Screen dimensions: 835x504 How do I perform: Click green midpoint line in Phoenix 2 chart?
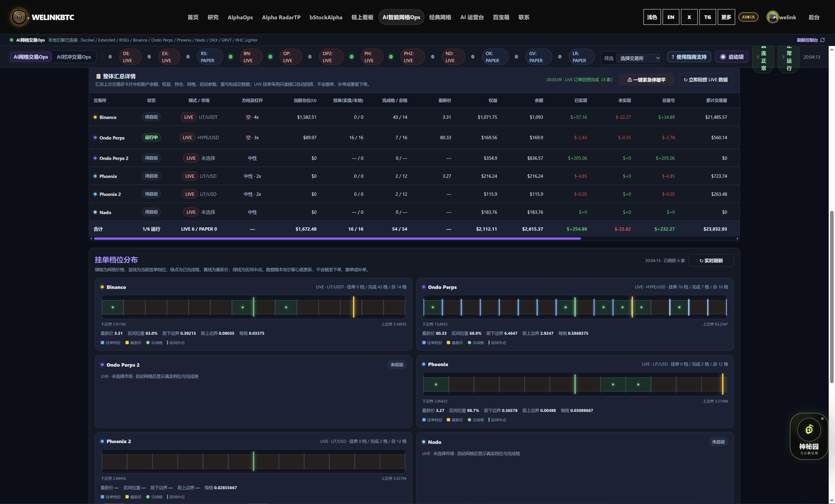(x=253, y=461)
